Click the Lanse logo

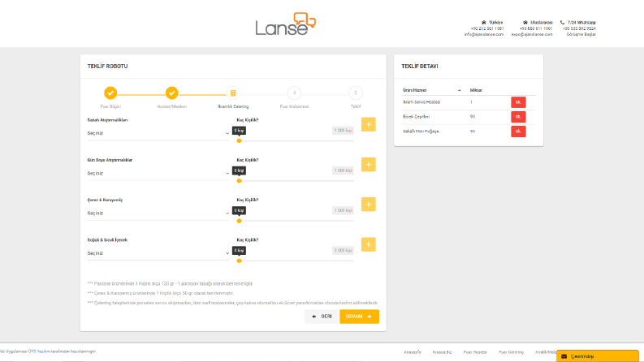pos(285,24)
